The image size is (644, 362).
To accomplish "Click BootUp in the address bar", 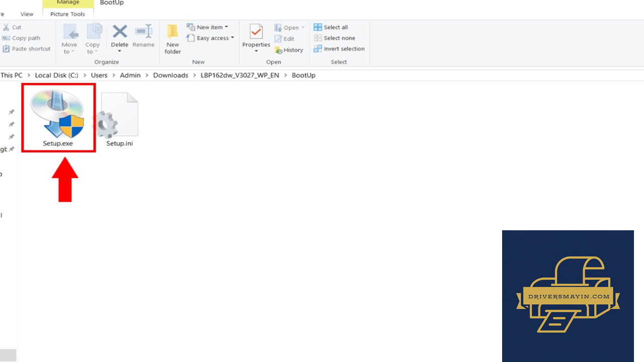I will [x=304, y=75].
